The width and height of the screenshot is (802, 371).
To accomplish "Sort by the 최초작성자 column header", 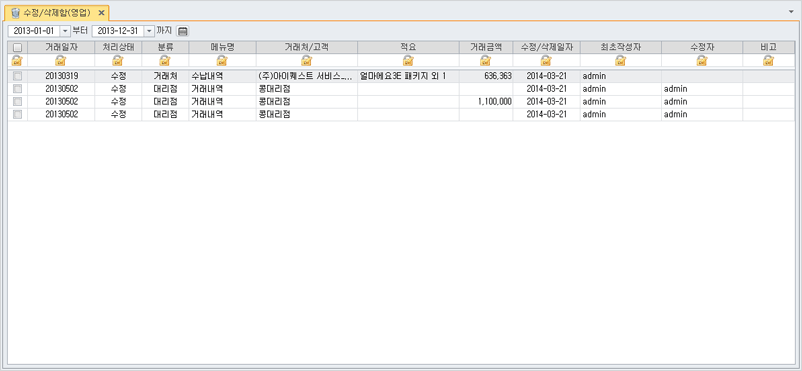I will 620,47.
